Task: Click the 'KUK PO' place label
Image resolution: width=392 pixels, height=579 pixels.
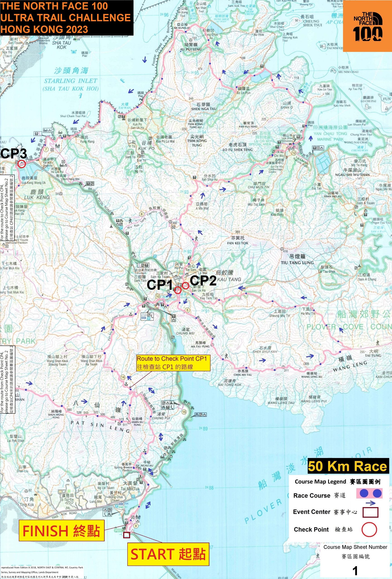Action: 146,149
